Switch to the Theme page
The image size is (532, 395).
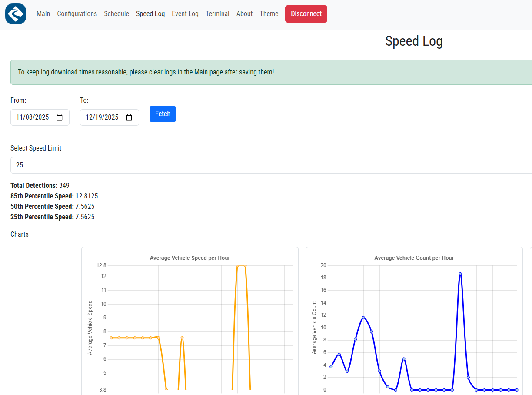click(269, 13)
